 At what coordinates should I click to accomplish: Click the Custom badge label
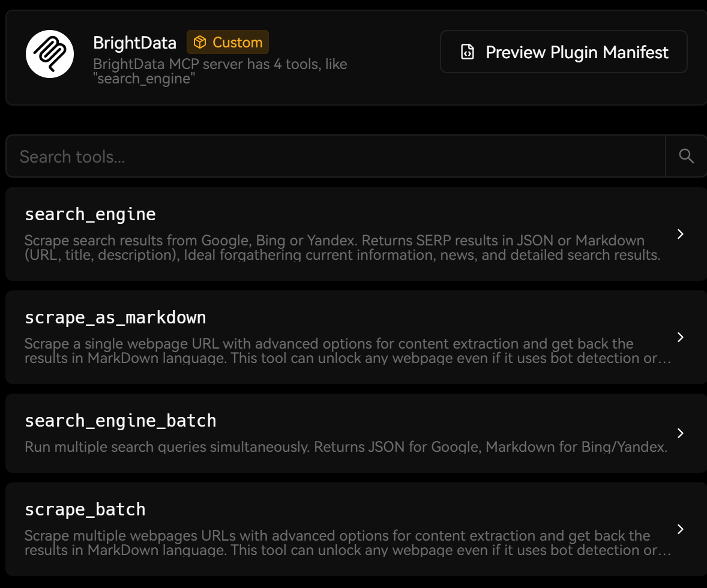237,43
